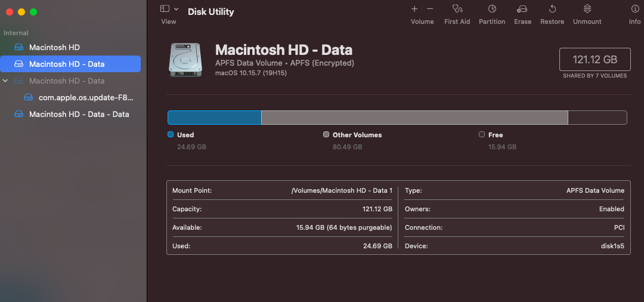This screenshot has height=302, width=644.
Task: Click the 'Connection:' label
Action: pos(424,227)
